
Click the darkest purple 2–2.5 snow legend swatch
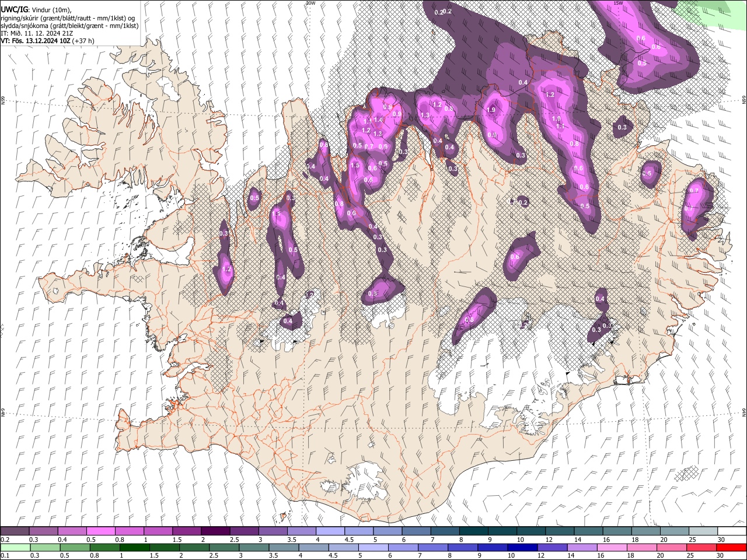click(x=215, y=531)
